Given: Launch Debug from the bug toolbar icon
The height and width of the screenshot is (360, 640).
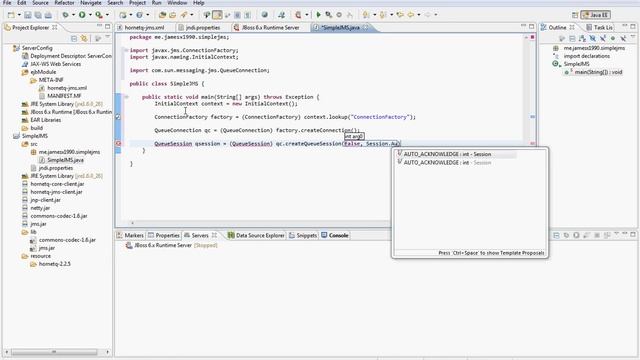Looking at the screenshot, I should [x=65, y=15].
